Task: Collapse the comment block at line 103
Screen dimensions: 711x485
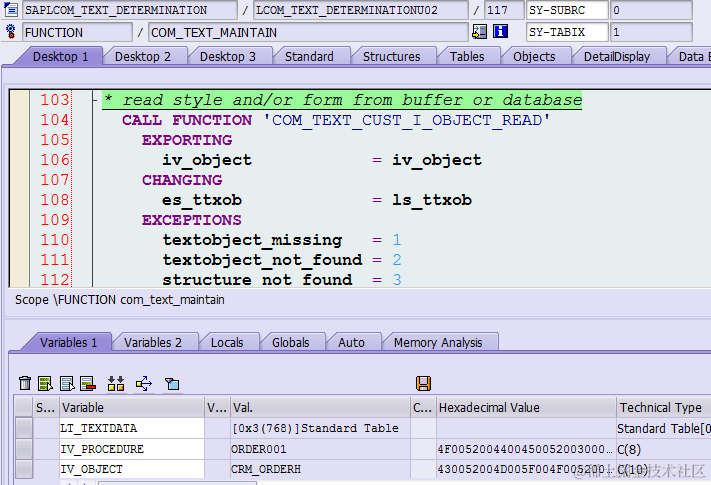Action: [x=95, y=100]
